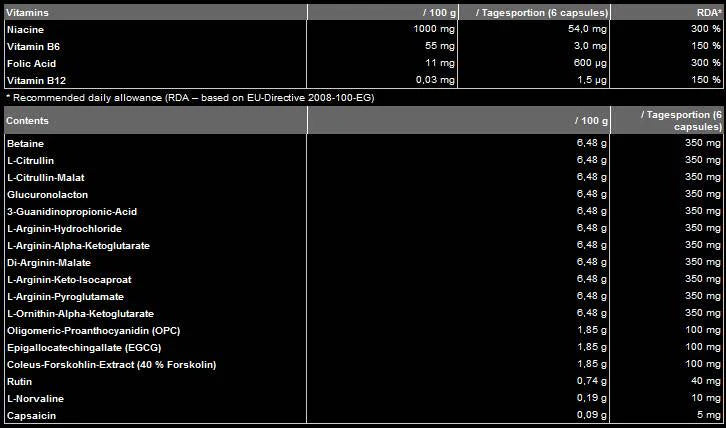Click the Niacine row label
Viewport: 726px width, 428px height.
(25, 29)
